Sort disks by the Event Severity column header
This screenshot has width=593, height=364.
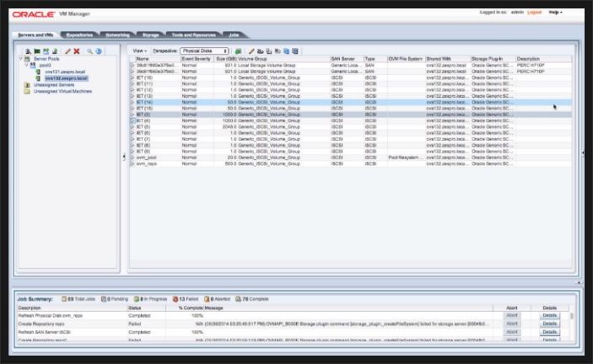(197, 59)
